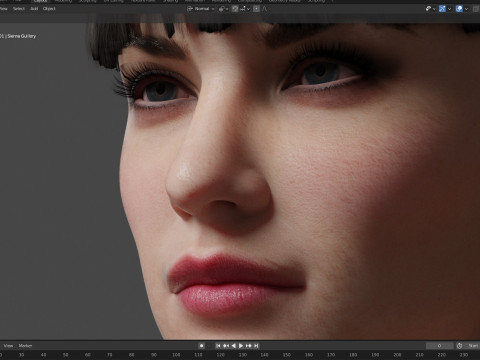Screen dimensions: 480x360
Task: Toggle the preview range clock icon
Action: 459,346
